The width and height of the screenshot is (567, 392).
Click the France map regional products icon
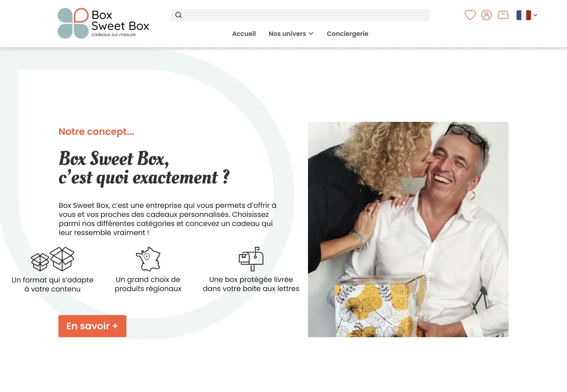click(x=148, y=259)
